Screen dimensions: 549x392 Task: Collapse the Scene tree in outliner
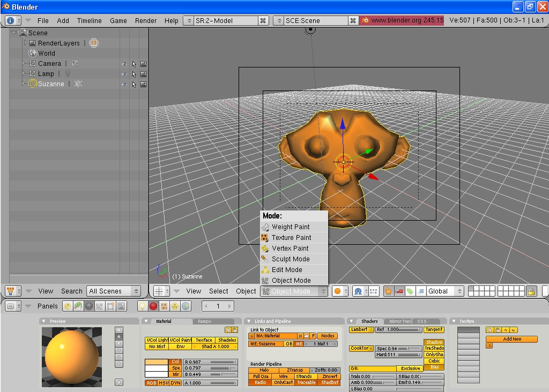14,33
